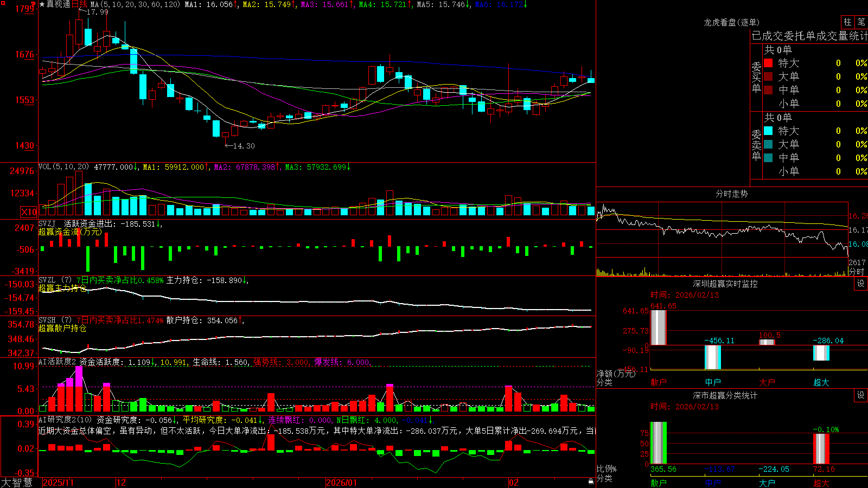This screenshot has width=868, height=488.
Task: Open 设 settings for 深市超赢分类统计
Action: pos(861,395)
